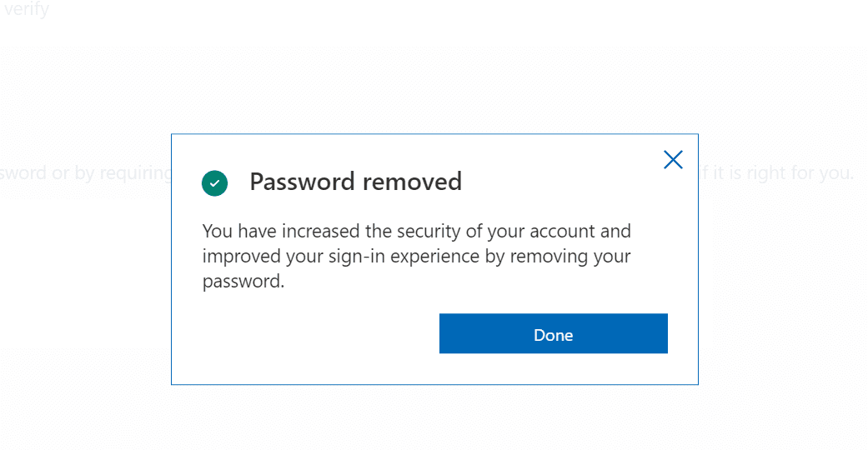868x450 pixels.
Task: Click the final word "password." in message
Action: [x=243, y=282]
